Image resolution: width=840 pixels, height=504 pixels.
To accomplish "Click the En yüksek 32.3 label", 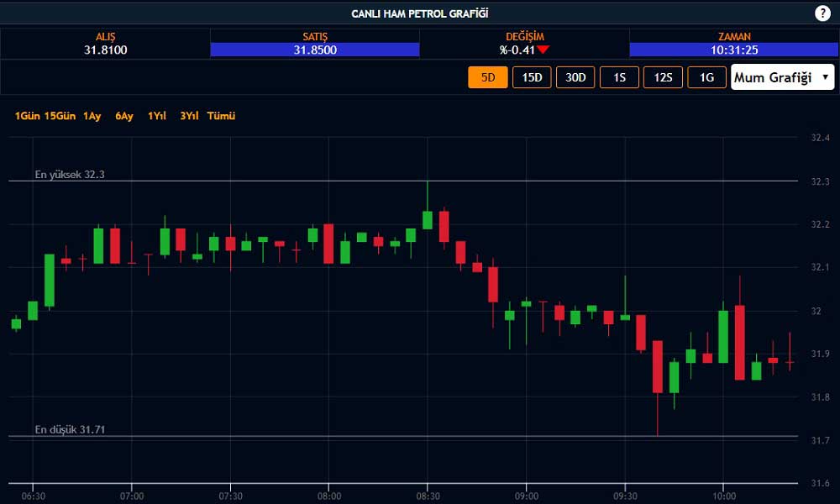I will [70, 174].
